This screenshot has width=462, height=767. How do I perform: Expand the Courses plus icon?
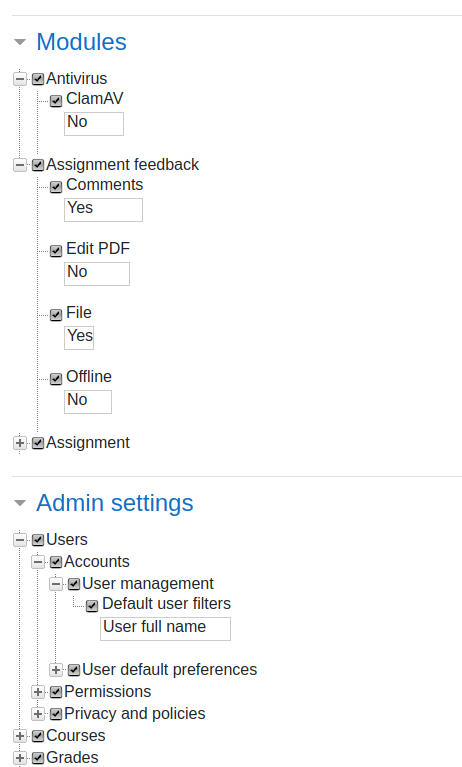tap(20, 736)
